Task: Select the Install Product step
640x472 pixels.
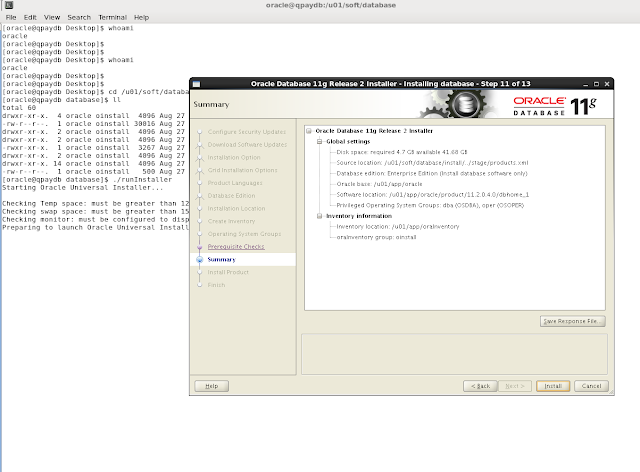Action: [x=228, y=272]
